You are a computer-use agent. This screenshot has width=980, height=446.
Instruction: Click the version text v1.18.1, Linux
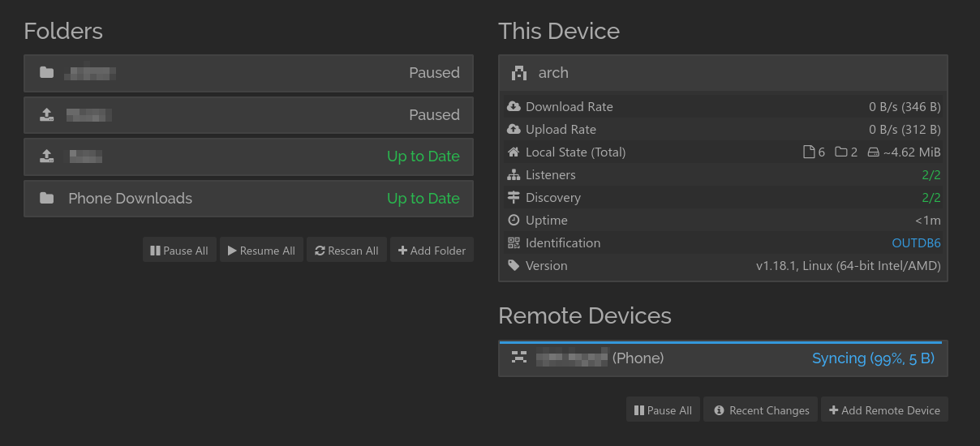(849, 266)
